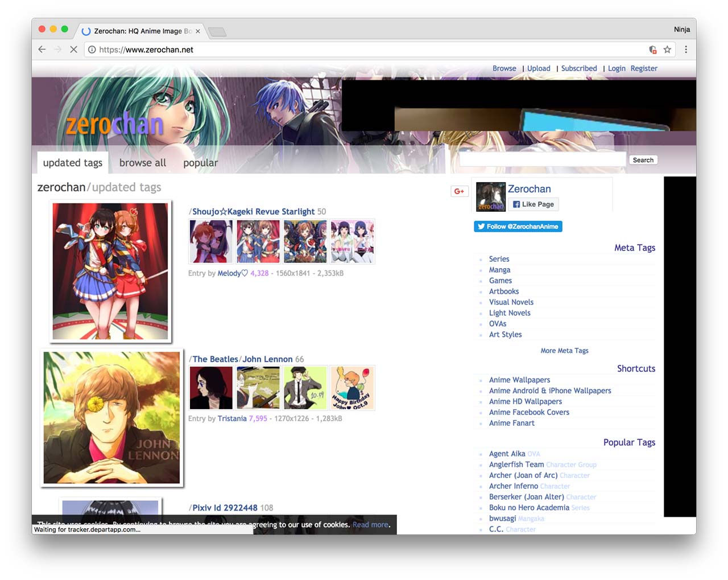Click the Zerochan Facebook page avatar
The height and width of the screenshot is (580, 728).
click(x=491, y=197)
